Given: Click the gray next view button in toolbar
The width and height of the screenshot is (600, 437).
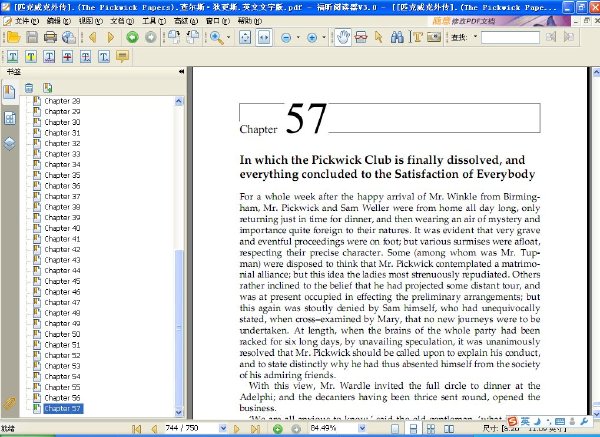Looking at the screenshot, I should tap(151, 37).
